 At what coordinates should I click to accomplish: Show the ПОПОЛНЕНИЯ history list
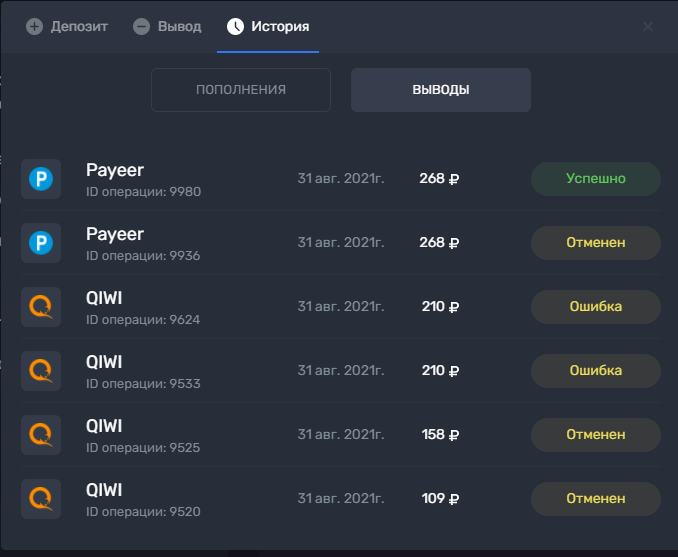(x=241, y=90)
